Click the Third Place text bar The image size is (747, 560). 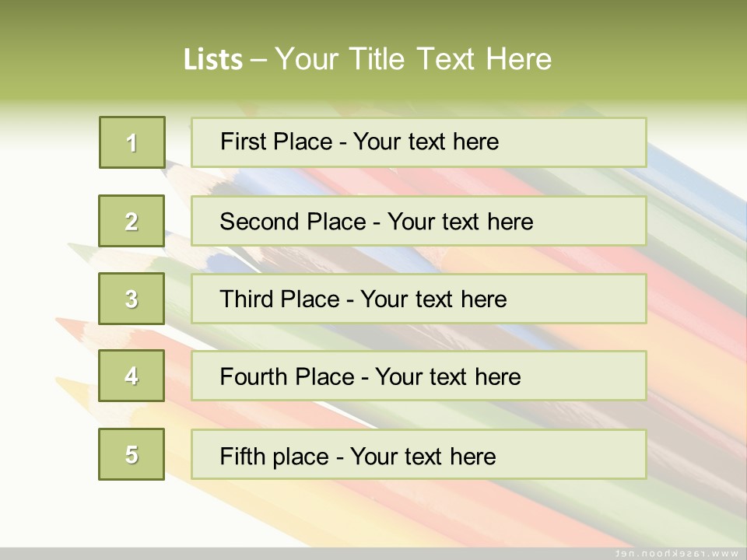(x=419, y=299)
